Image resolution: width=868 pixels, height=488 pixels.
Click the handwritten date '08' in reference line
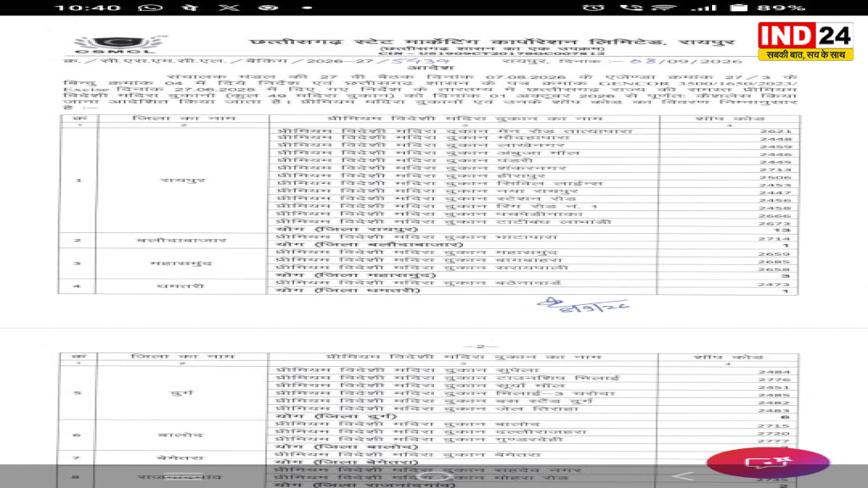tap(643, 61)
